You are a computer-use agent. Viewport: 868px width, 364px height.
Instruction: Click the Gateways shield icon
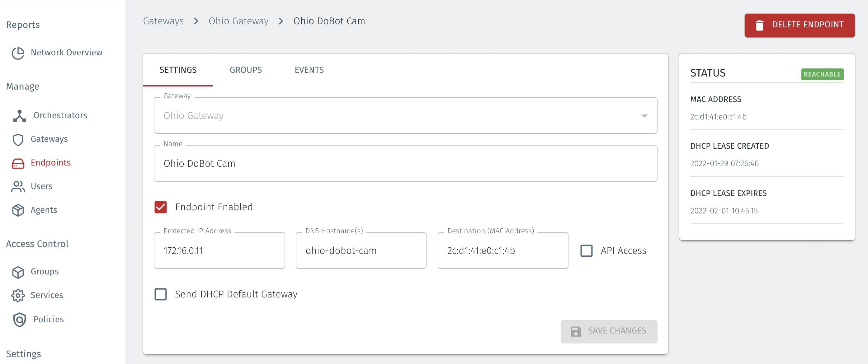point(18,139)
